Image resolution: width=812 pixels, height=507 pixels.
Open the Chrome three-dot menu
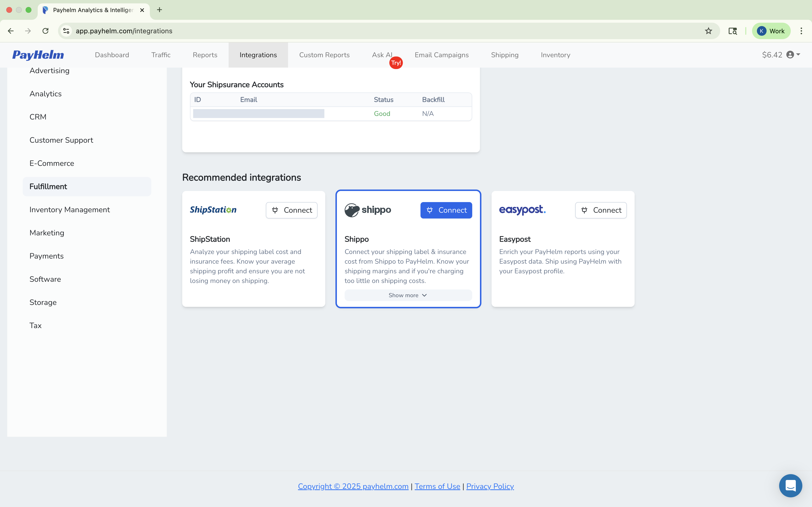coord(802,31)
